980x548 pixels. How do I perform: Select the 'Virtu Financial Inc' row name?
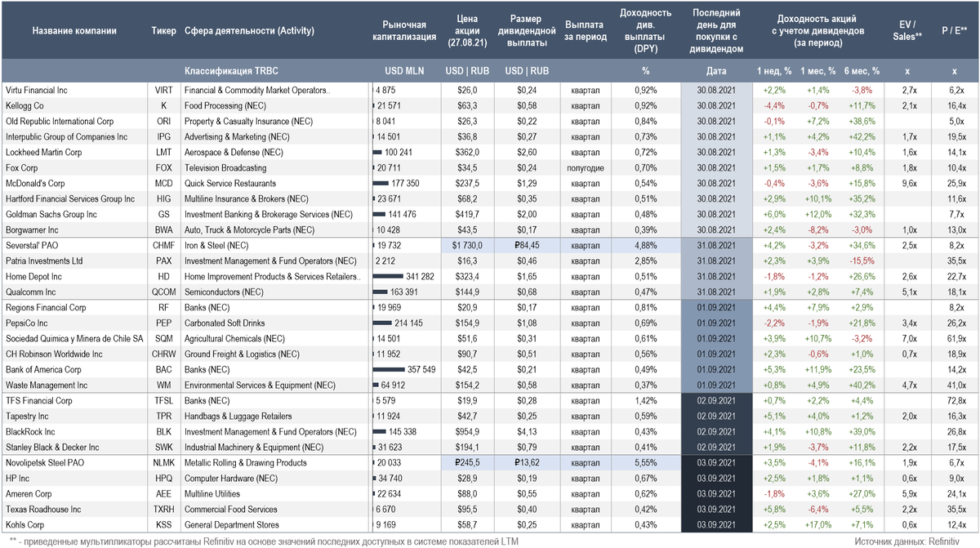point(36,91)
